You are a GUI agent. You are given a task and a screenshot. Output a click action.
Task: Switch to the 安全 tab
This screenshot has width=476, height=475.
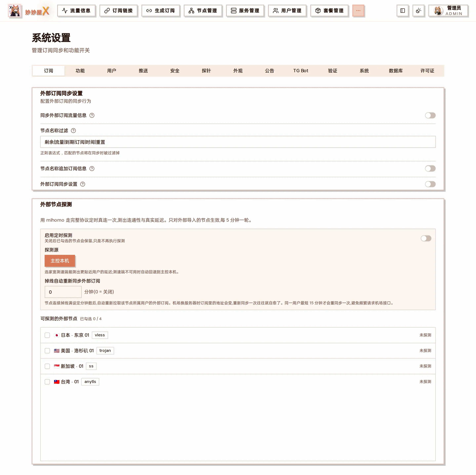[175, 71]
